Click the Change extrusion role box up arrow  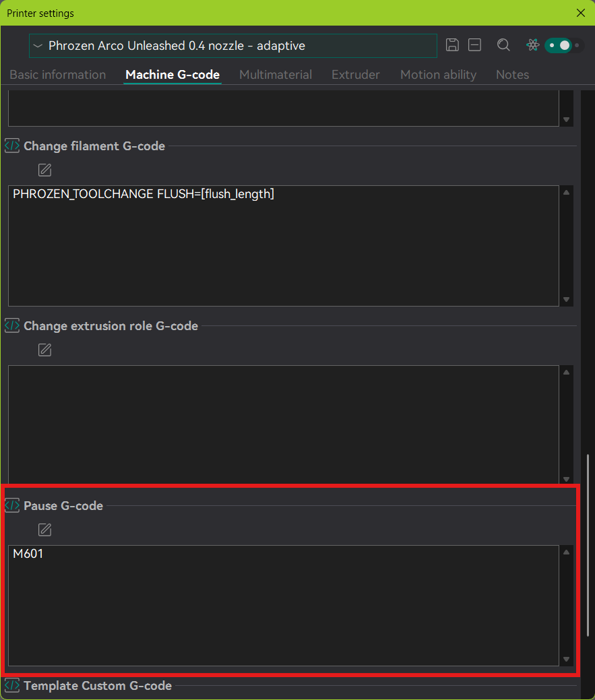click(x=567, y=373)
